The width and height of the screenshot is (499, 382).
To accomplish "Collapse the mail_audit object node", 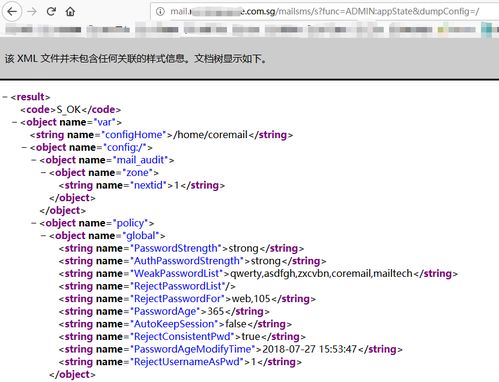I will pos(34,160).
